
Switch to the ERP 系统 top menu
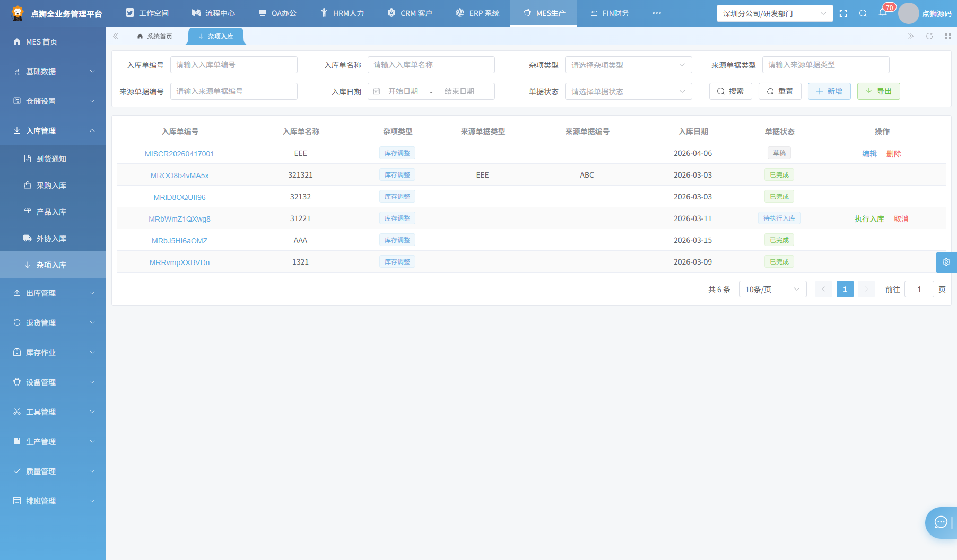477,13
